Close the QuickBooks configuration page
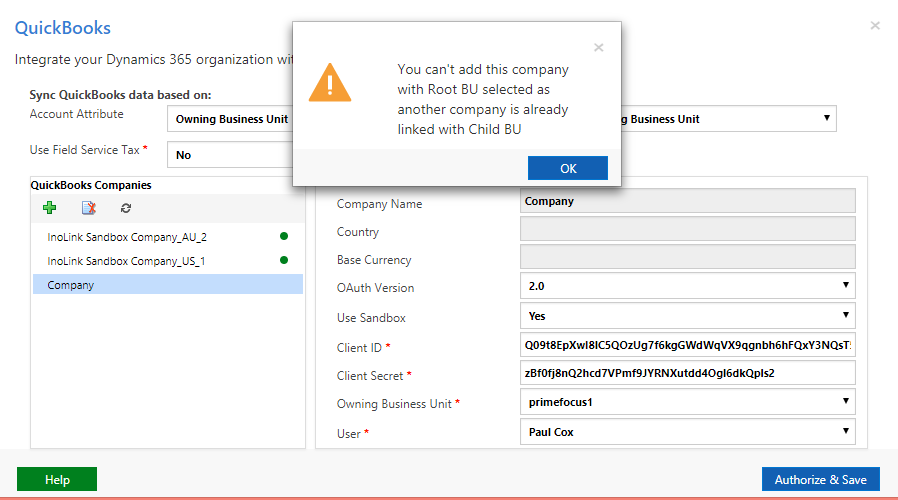 tap(875, 25)
